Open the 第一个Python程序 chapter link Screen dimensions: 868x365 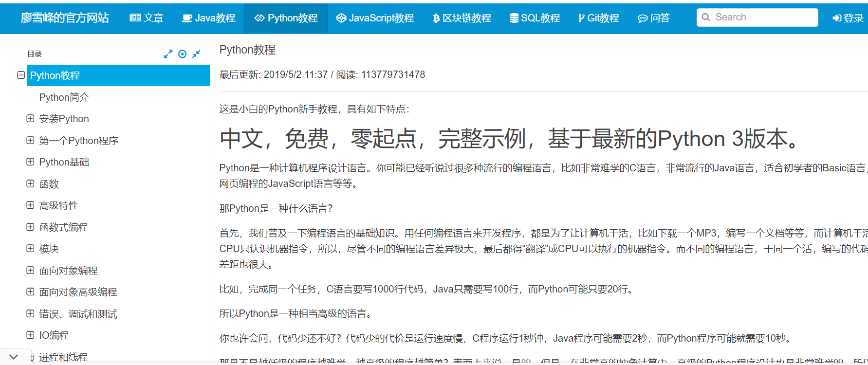point(79,141)
